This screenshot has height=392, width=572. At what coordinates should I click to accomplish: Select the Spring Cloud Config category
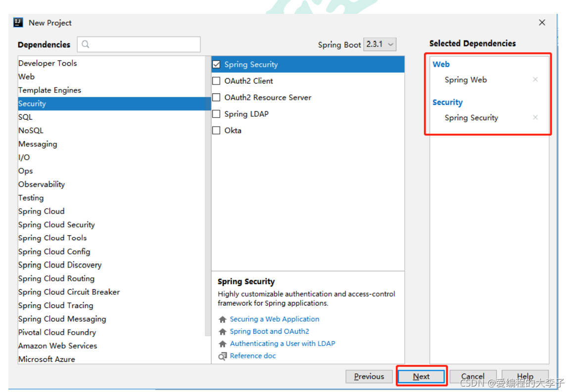pyautogui.click(x=112, y=252)
